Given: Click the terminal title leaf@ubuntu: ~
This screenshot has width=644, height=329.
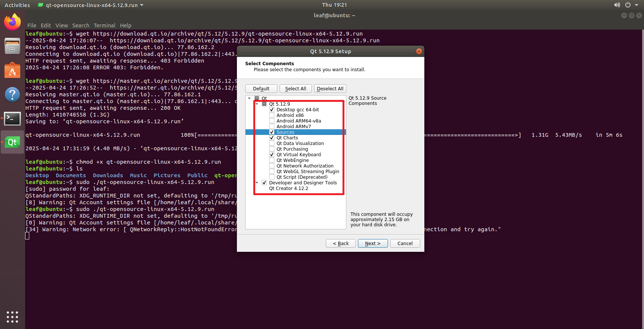Looking at the screenshot, I should click(x=334, y=15).
